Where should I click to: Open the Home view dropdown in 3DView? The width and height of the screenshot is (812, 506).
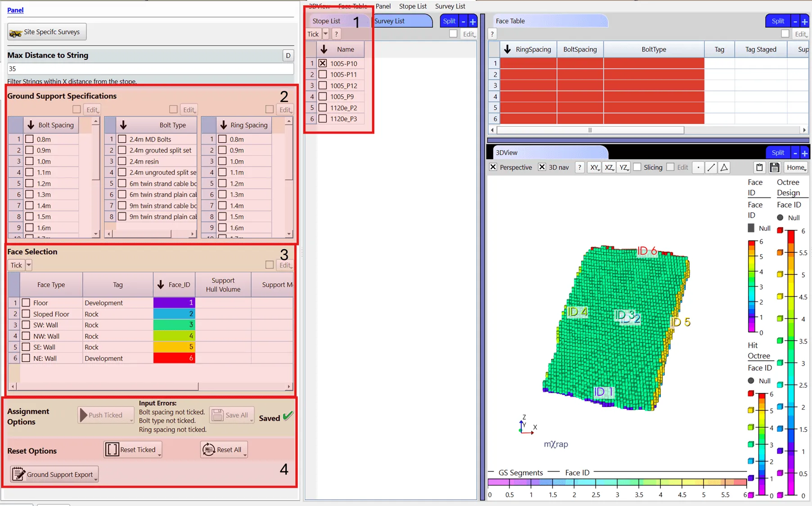tap(796, 167)
